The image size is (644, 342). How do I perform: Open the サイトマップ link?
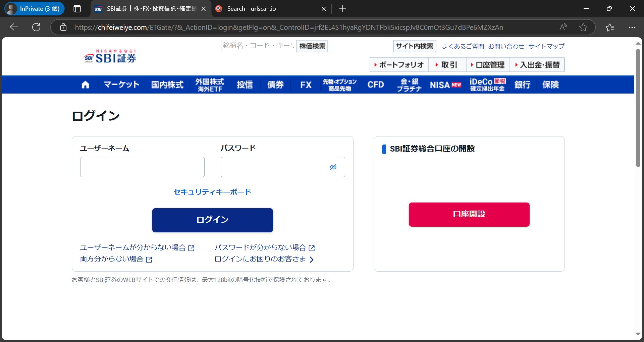[x=546, y=46]
